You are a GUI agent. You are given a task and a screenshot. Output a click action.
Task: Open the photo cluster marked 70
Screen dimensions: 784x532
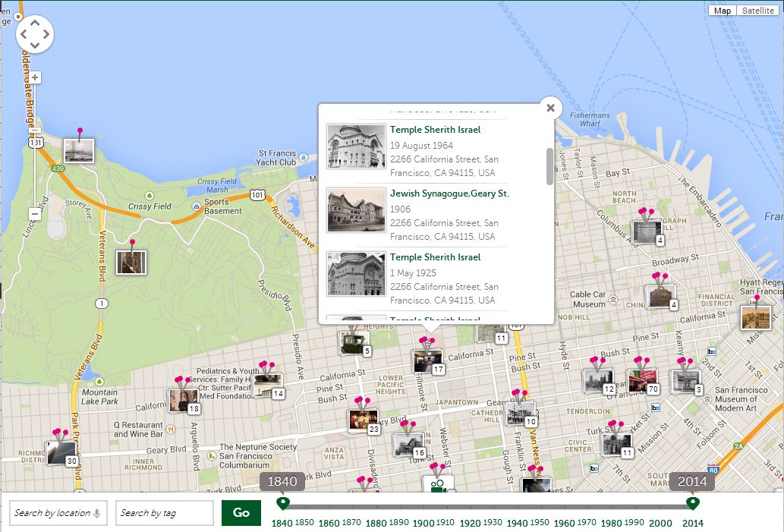643,381
